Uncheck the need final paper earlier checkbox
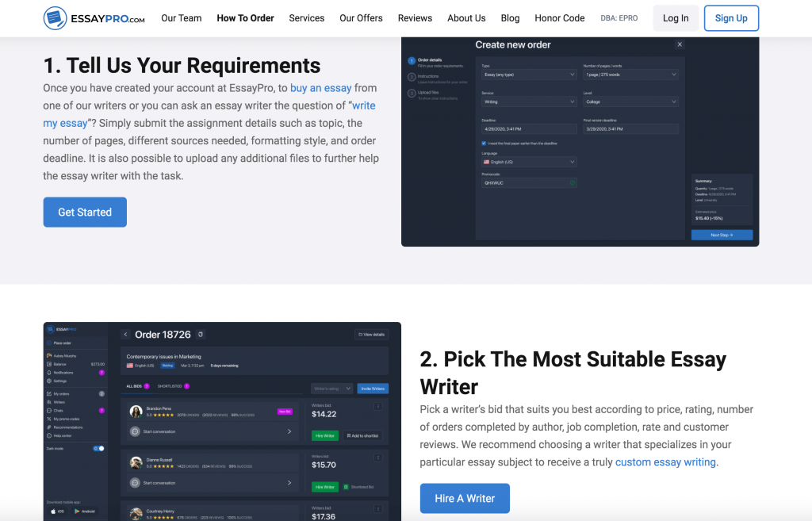This screenshot has height=521, width=812. click(484, 144)
